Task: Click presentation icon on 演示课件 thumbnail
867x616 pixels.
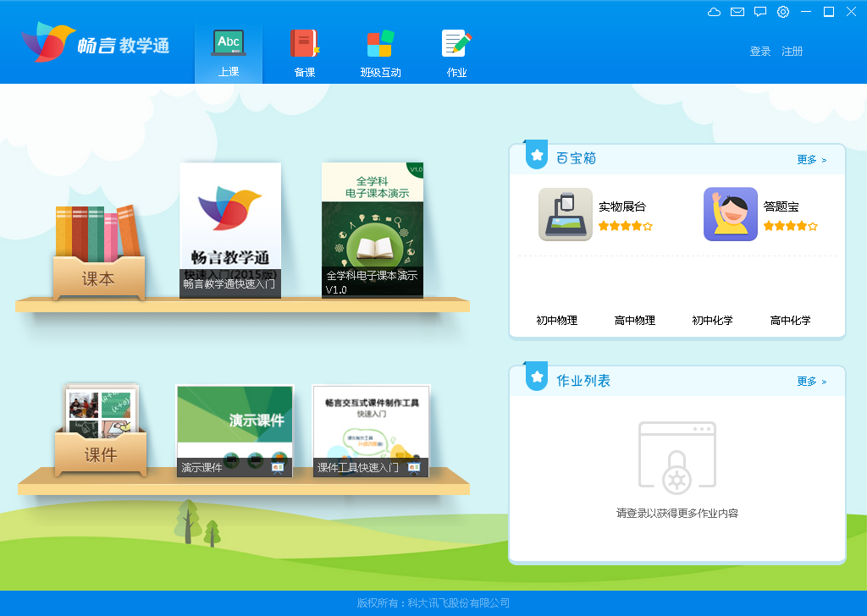Action: (x=278, y=468)
